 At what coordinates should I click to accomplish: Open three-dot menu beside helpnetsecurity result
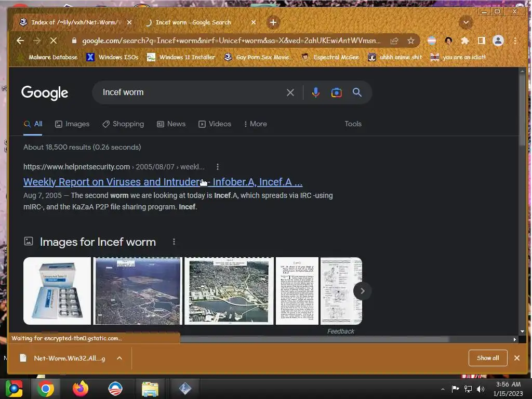click(x=218, y=167)
